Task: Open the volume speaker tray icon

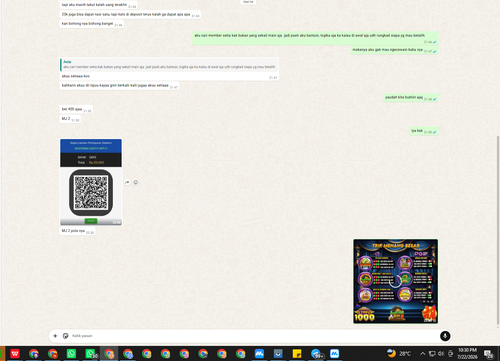Action: [x=441, y=353]
